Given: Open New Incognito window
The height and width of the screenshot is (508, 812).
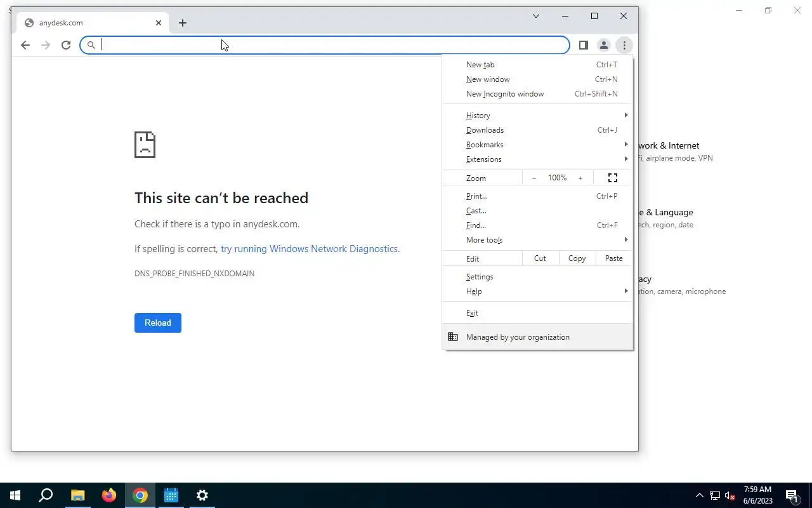Looking at the screenshot, I should click(537, 94).
